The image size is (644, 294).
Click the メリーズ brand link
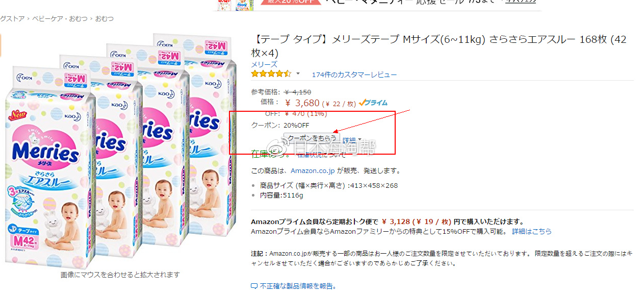click(x=264, y=64)
